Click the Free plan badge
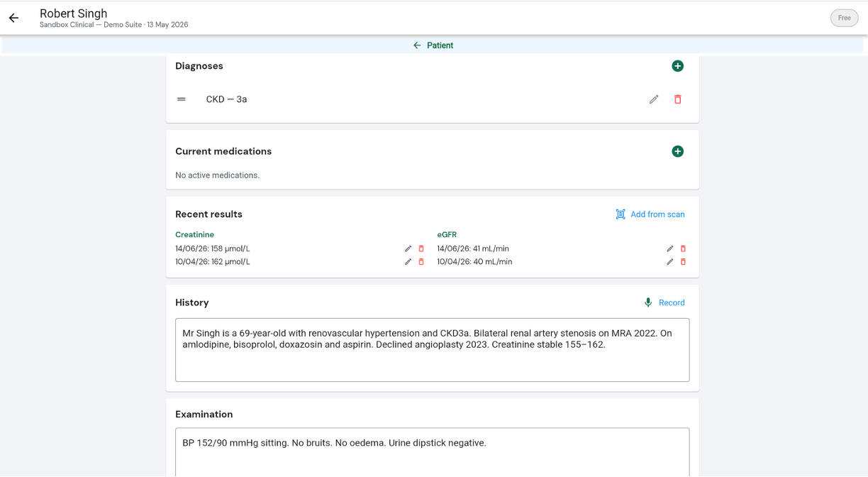This screenshot has height=477, width=868. coord(844,18)
